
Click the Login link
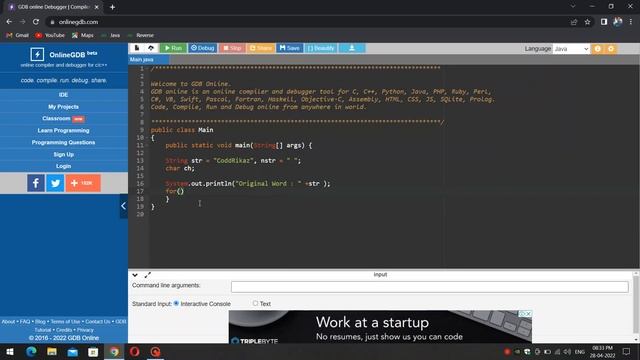click(63, 166)
